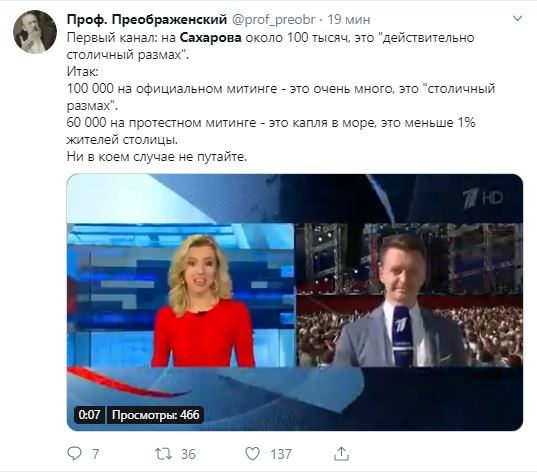Click the 0:07 video duration badge

pyautogui.click(x=89, y=415)
